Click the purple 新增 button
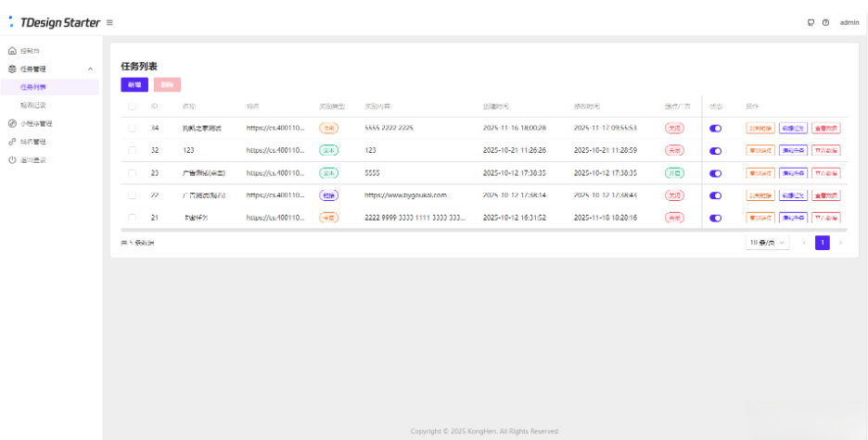Screen dimensions: 868x440 tap(134, 84)
